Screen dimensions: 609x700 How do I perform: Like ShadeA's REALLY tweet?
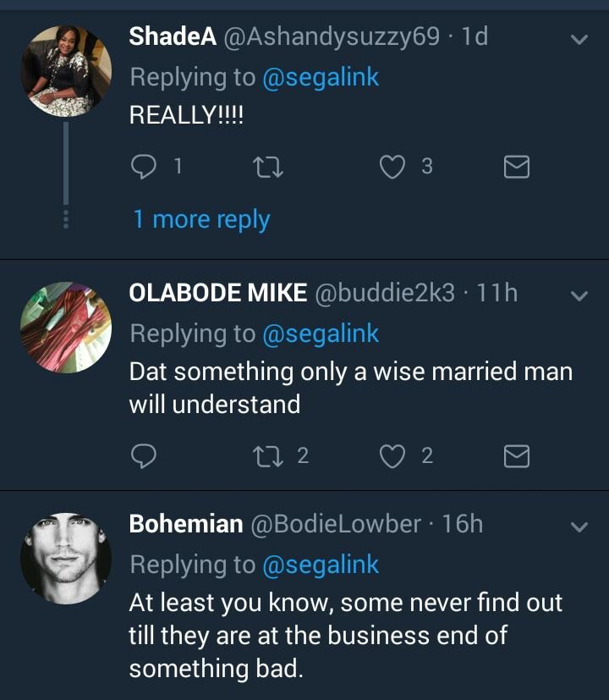click(x=392, y=168)
